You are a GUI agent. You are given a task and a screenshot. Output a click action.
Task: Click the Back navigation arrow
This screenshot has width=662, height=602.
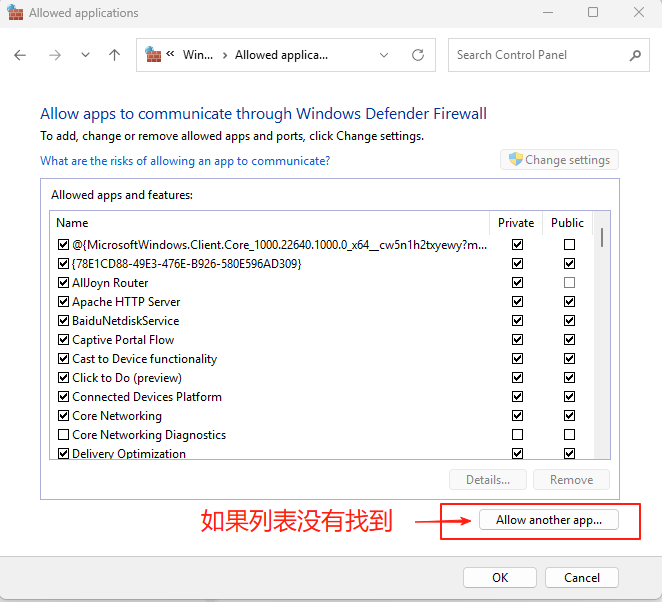click(x=20, y=55)
